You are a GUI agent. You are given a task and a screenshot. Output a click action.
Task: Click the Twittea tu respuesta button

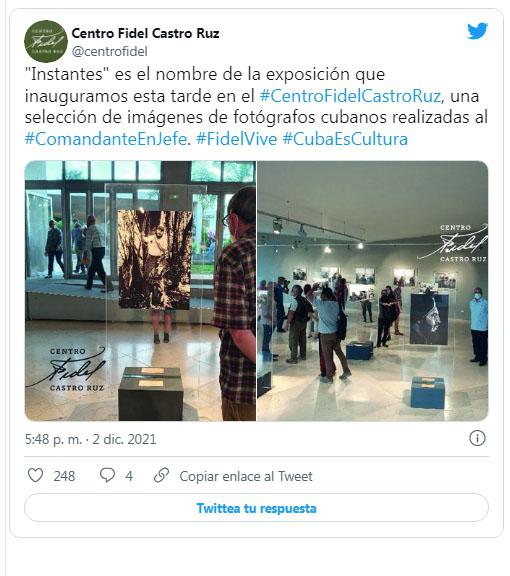[256, 508]
